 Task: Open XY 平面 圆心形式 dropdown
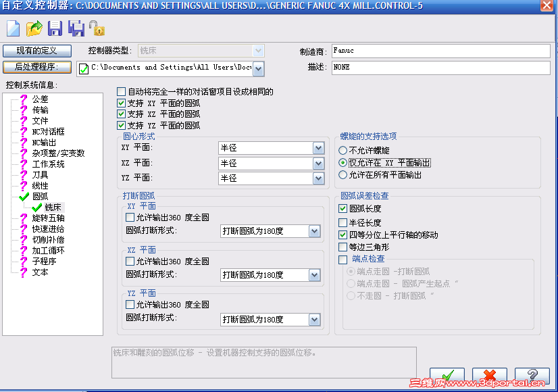pyautogui.click(x=318, y=148)
